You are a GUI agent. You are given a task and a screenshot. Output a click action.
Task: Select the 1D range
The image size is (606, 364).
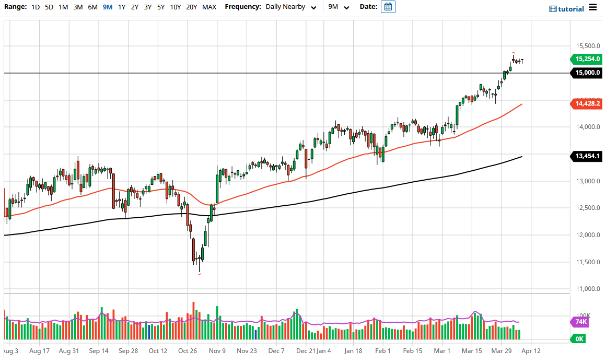click(x=35, y=7)
